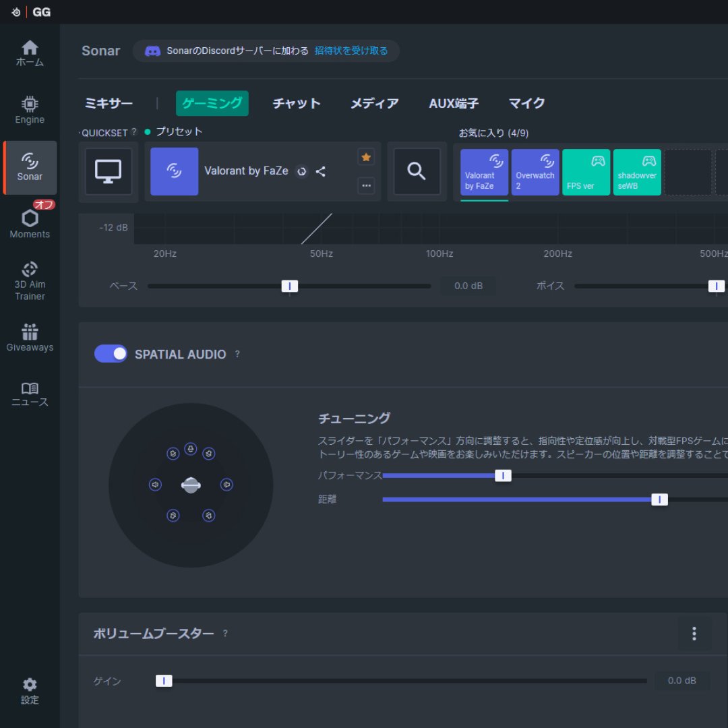Select the front left speaker icon
728x728 pixels.
tap(173, 453)
